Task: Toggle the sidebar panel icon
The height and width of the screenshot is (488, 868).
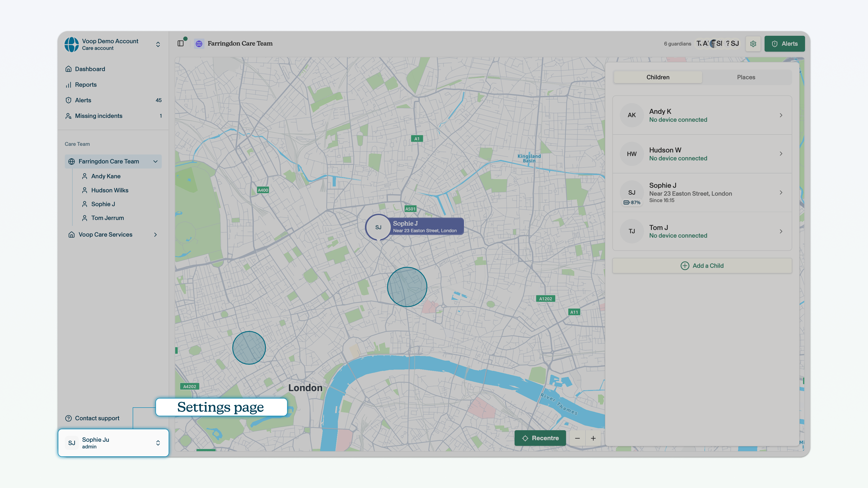Action: (x=181, y=43)
